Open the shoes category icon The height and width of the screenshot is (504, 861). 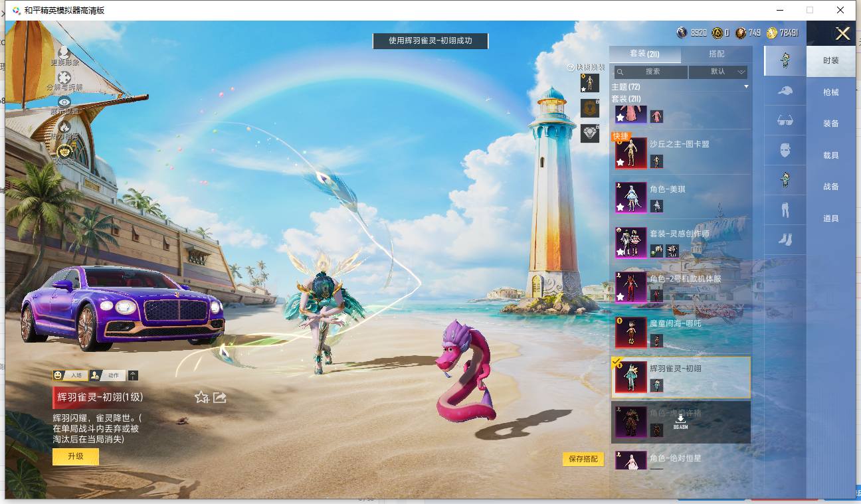tap(785, 239)
